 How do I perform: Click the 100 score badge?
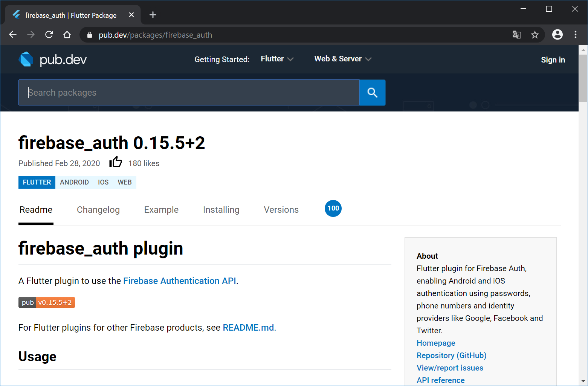pyautogui.click(x=333, y=208)
